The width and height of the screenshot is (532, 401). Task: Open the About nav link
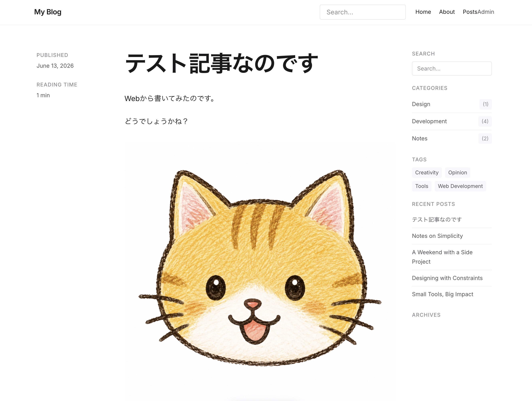click(447, 12)
